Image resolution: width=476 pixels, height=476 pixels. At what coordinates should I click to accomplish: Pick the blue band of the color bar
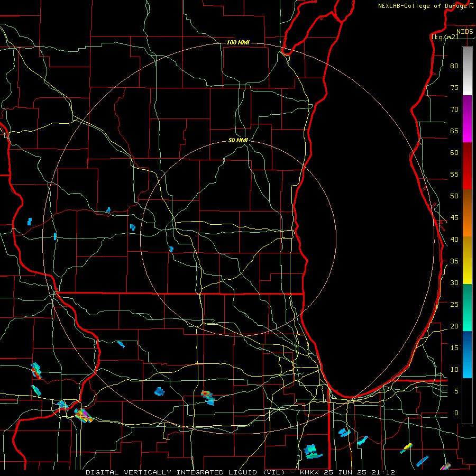pyautogui.click(x=467, y=354)
